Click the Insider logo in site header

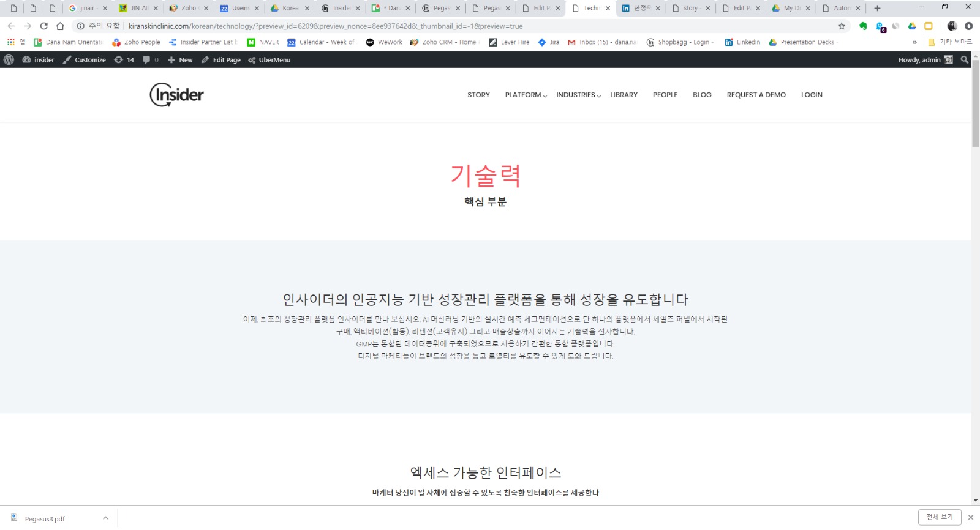tap(176, 95)
